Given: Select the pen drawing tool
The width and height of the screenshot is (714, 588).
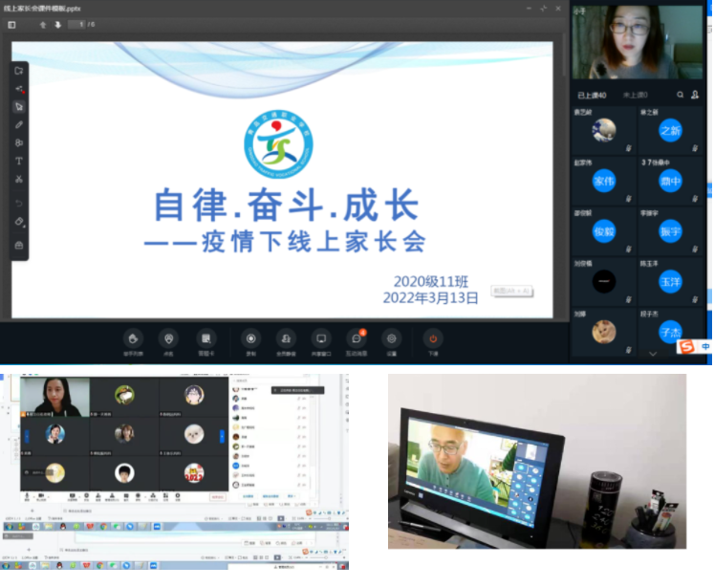Looking at the screenshot, I should tap(19, 125).
